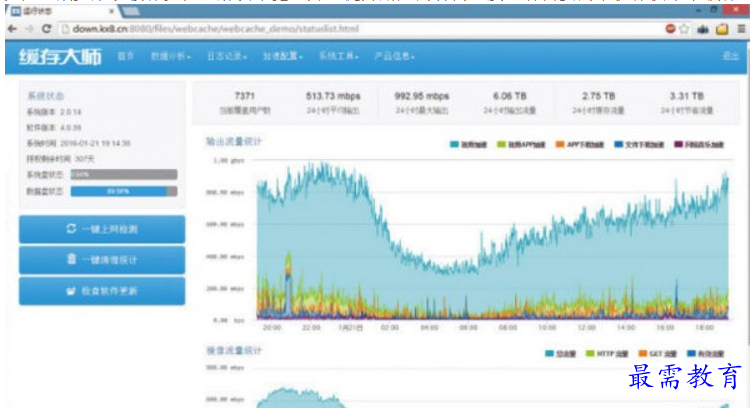Image resolution: width=750 pixels, height=408 pixels.
Task: Click the 镜像流量统计 chart title
Action: (x=234, y=350)
